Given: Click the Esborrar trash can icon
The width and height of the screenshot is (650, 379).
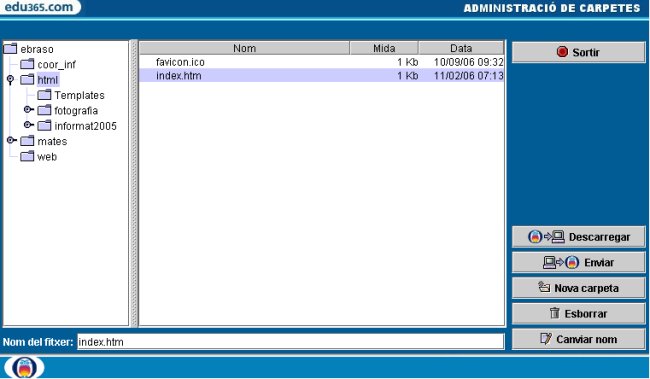Looking at the screenshot, I should 554,313.
